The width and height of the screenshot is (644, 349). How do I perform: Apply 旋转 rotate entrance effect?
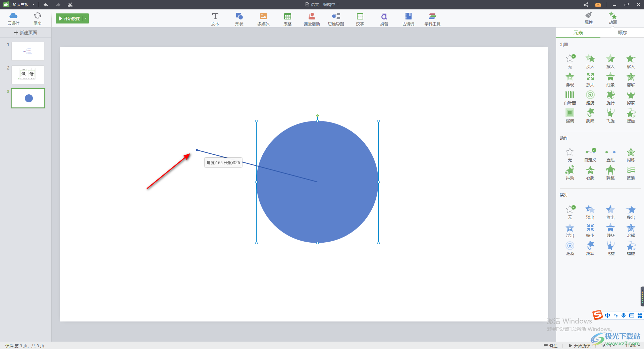610,98
